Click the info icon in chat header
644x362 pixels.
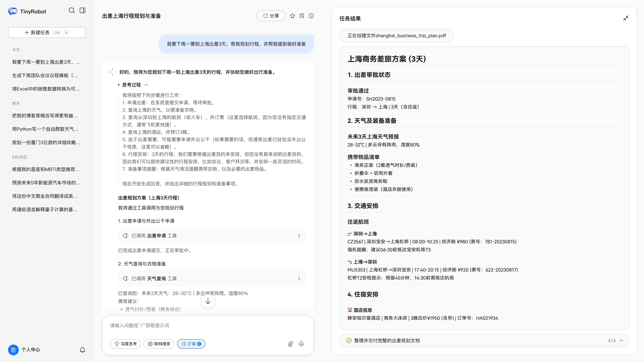(x=311, y=16)
